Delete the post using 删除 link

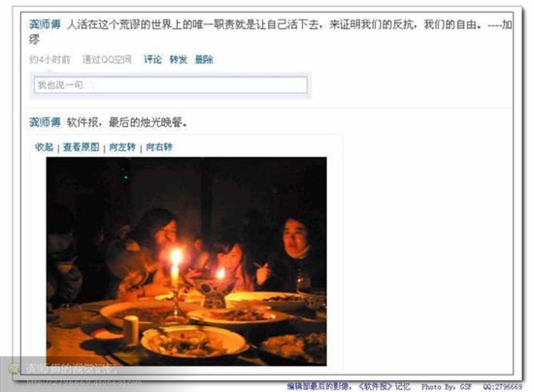pos(204,59)
